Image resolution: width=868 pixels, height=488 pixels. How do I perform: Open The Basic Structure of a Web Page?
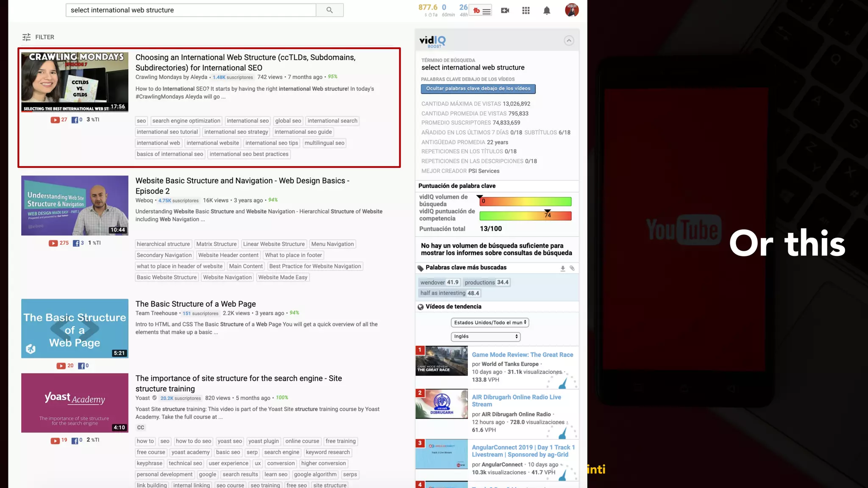(x=195, y=304)
